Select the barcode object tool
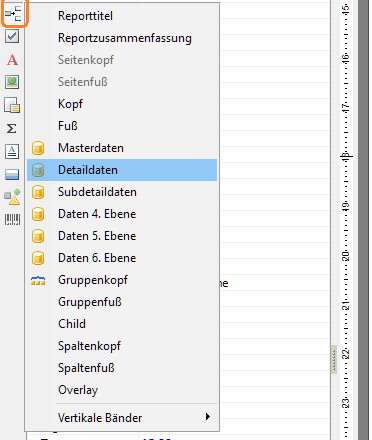Screen dimensions: 372x440 point(12,219)
